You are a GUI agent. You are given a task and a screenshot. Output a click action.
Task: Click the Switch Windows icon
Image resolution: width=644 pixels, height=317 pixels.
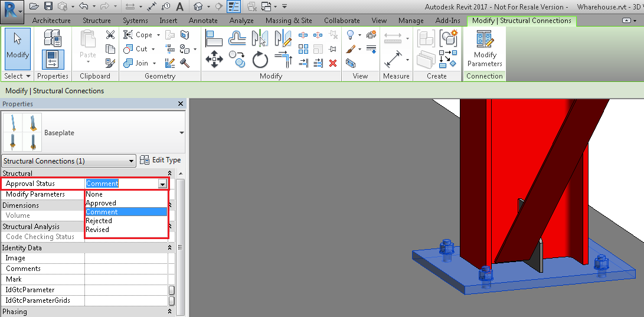pos(266,6)
